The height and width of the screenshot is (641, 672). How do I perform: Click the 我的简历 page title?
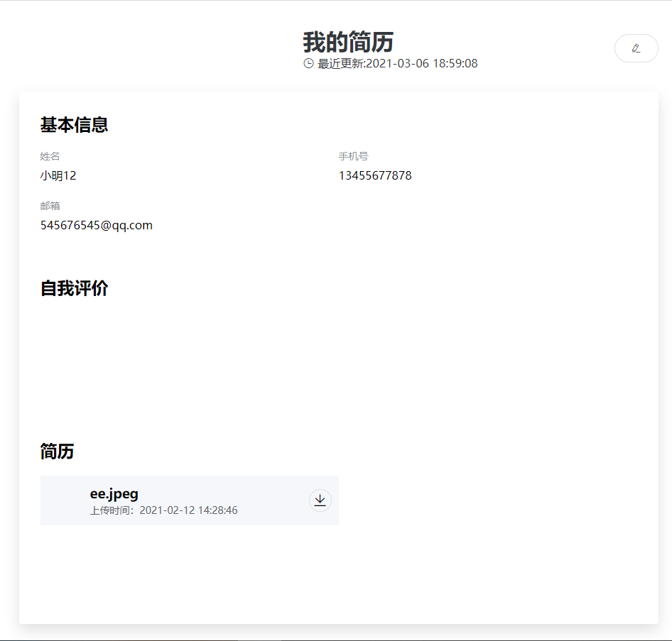click(348, 42)
